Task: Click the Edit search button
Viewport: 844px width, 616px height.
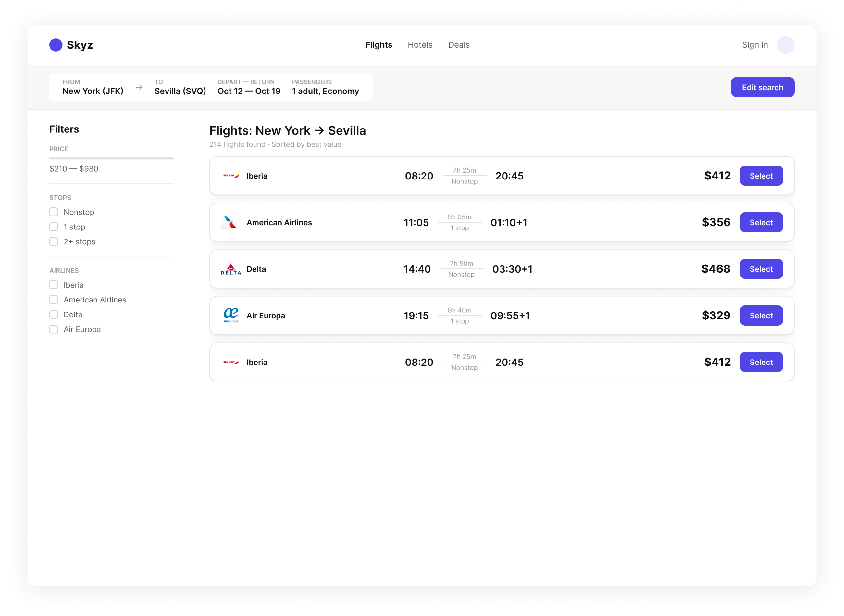Action: coord(762,87)
